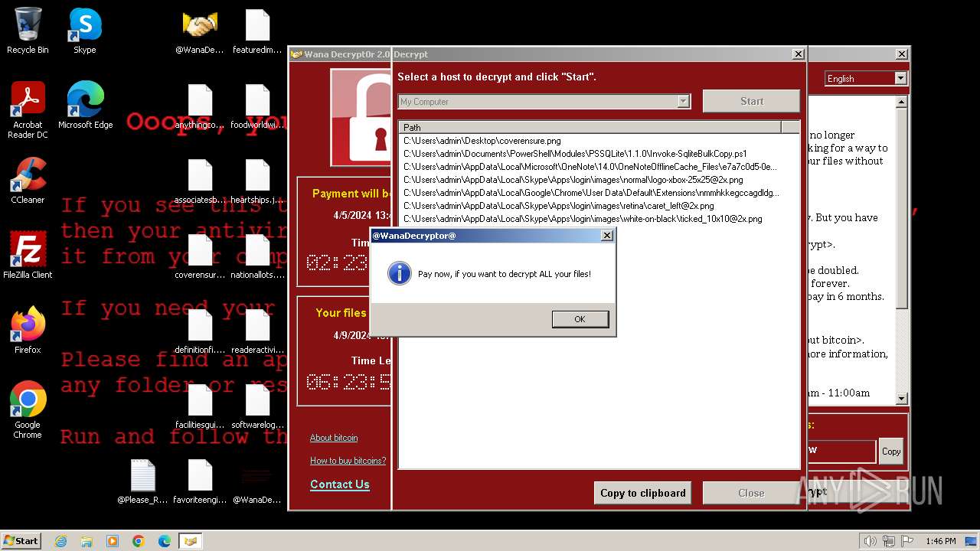Viewport: 980px width, 551px height.
Task: Click the Copy button beside bitcoin address
Action: pyautogui.click(x=890, y=452)
